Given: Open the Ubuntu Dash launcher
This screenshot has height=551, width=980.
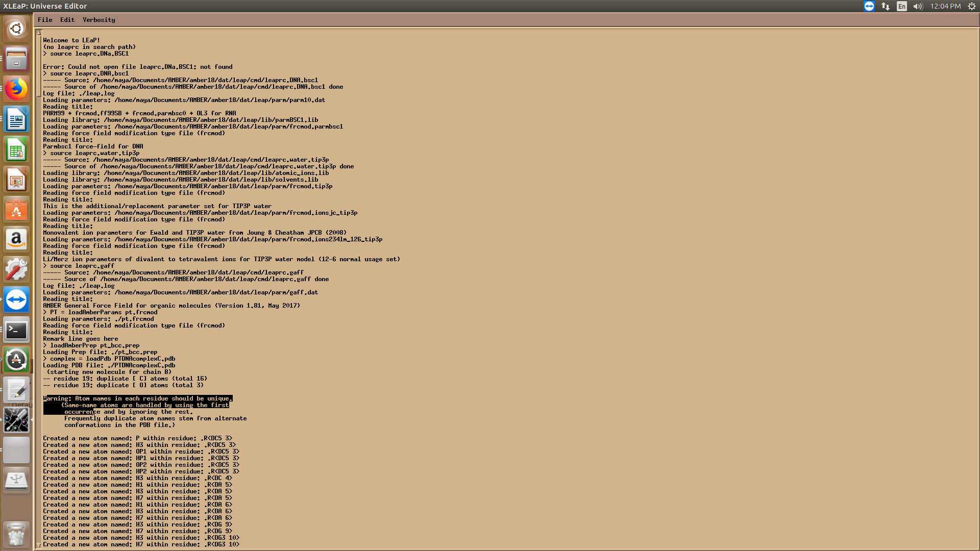Looking at the screenshot, I should (x=16, y=29).
